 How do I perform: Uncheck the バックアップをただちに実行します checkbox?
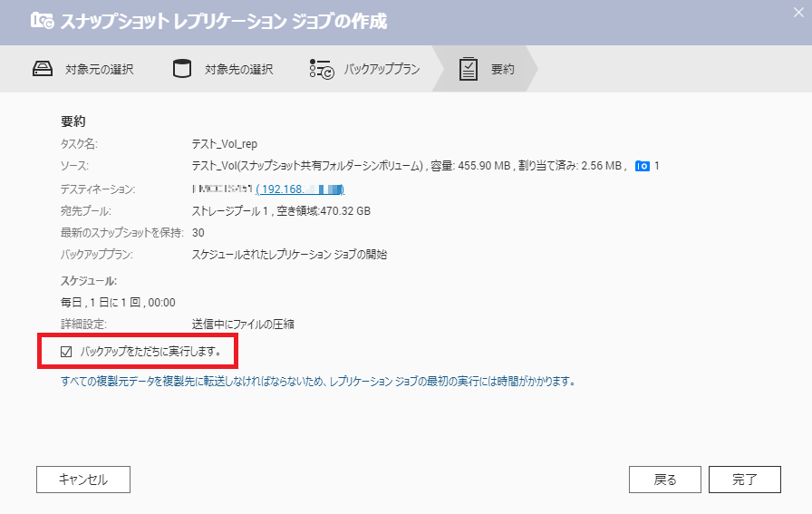(x=65, y=351)
